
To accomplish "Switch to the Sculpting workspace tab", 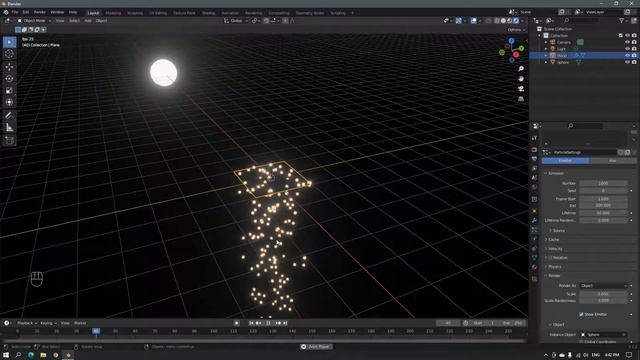I will [135, 13].
